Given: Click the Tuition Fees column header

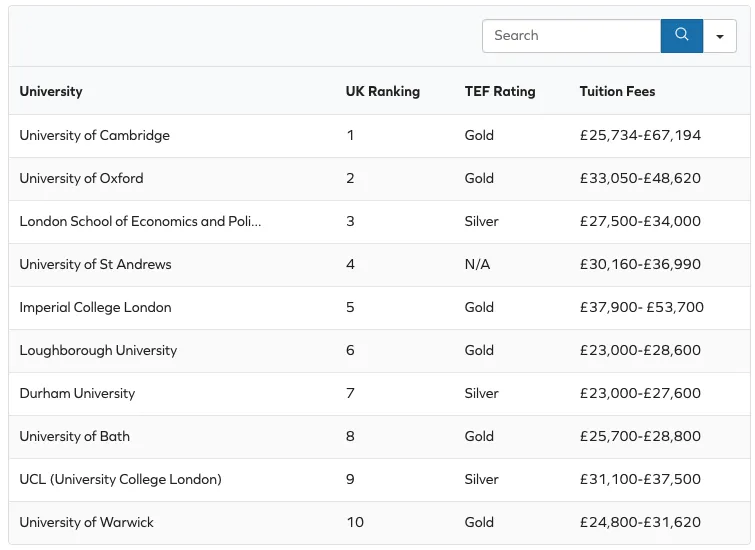Looking at the screenshot, I should (x=617, y=91).
